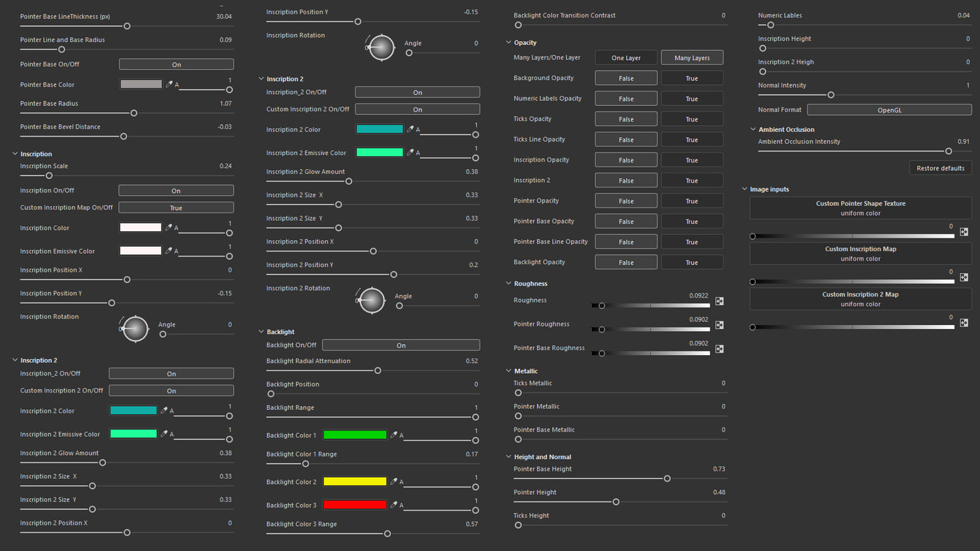Open the Pointer Base Color swatch
The height and width of the screenshot is (551, 980).
click(141, 84)
